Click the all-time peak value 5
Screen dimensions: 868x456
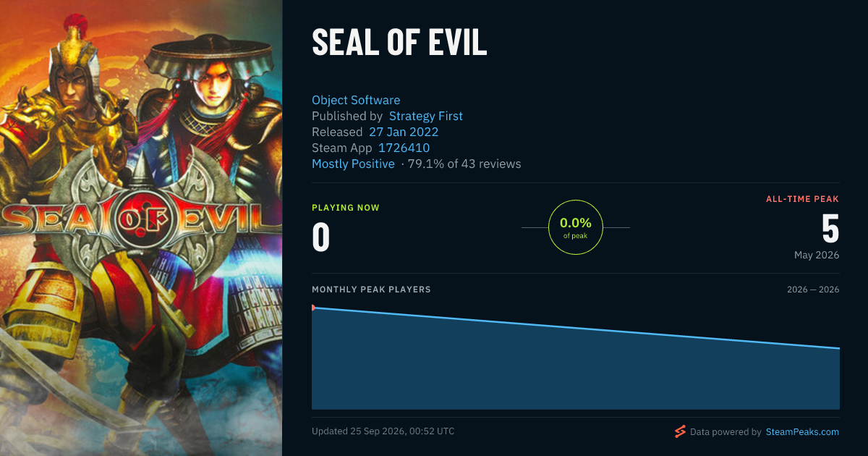830,228
